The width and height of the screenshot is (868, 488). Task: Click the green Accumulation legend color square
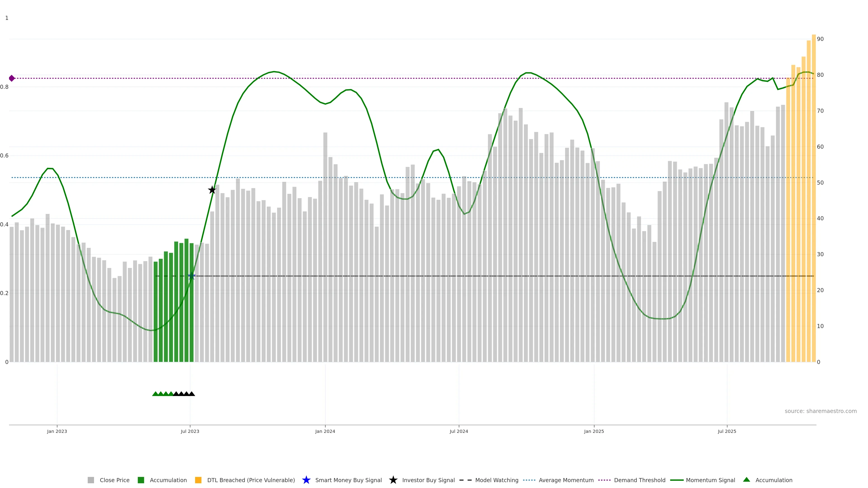tap(141, 480)
